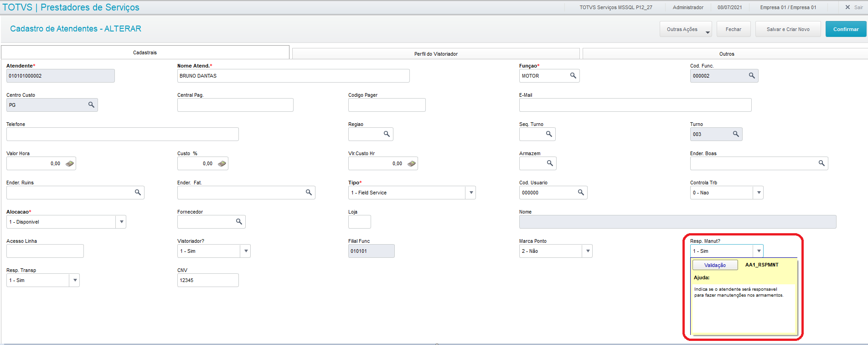Viewport: 868px width, 345px height.
Task: Click Empresa 01 / Empresa 01 label
Action: pos(788,7)
